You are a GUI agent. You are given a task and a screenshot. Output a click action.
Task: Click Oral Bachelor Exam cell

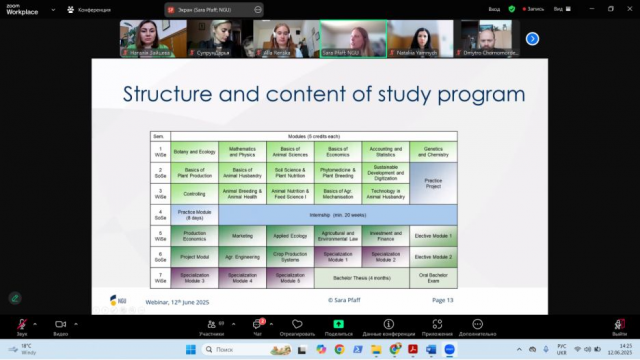[433, 278]
